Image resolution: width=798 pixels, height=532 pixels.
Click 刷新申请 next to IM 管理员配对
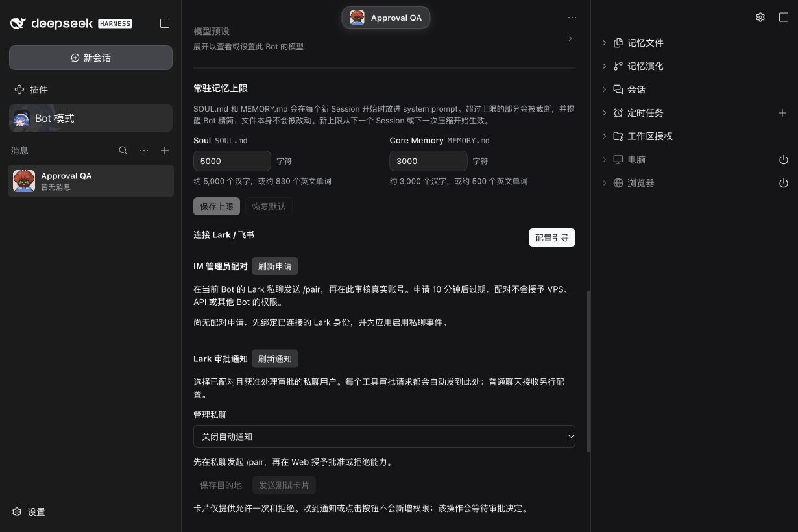click(275, 266)
